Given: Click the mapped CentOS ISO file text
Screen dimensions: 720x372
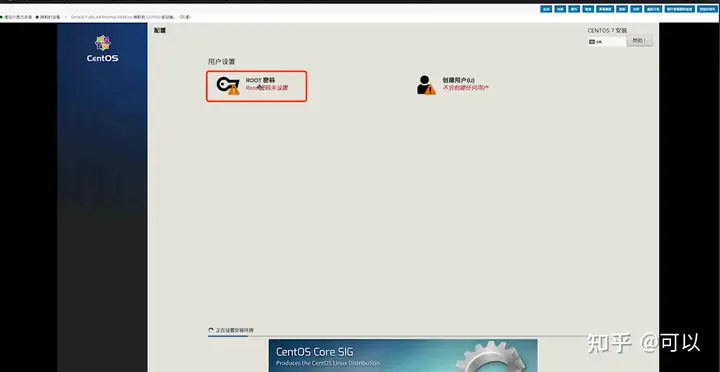Looking at the screenshot, I should 100,17.
